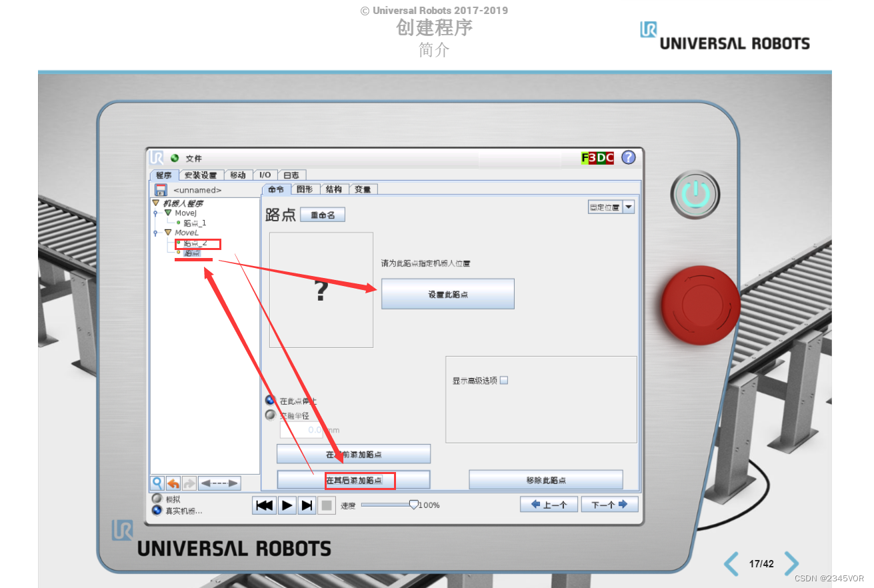Open the help question mark icon

(629, 158)
